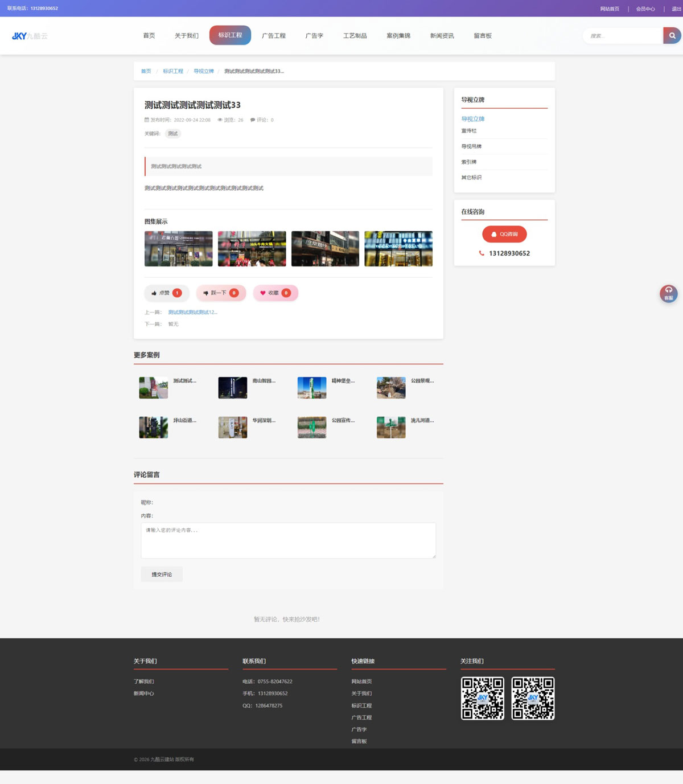Select 索引牌 in sidebar category list
This screenshot has height=784, width=683.
(x=469, y=162)
